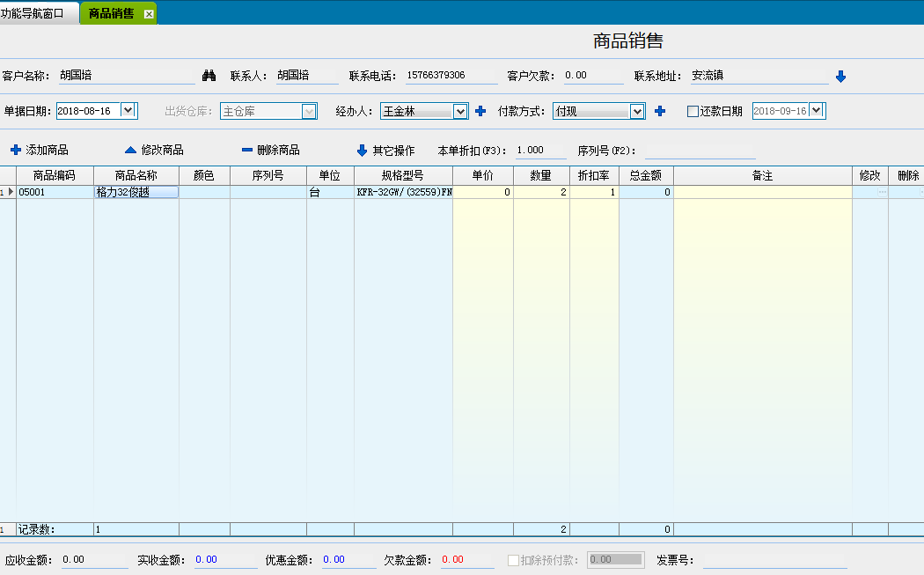Click the plus icon next to the 经办人 dropdown
The image size is (924, 575).
click(480, 111)
